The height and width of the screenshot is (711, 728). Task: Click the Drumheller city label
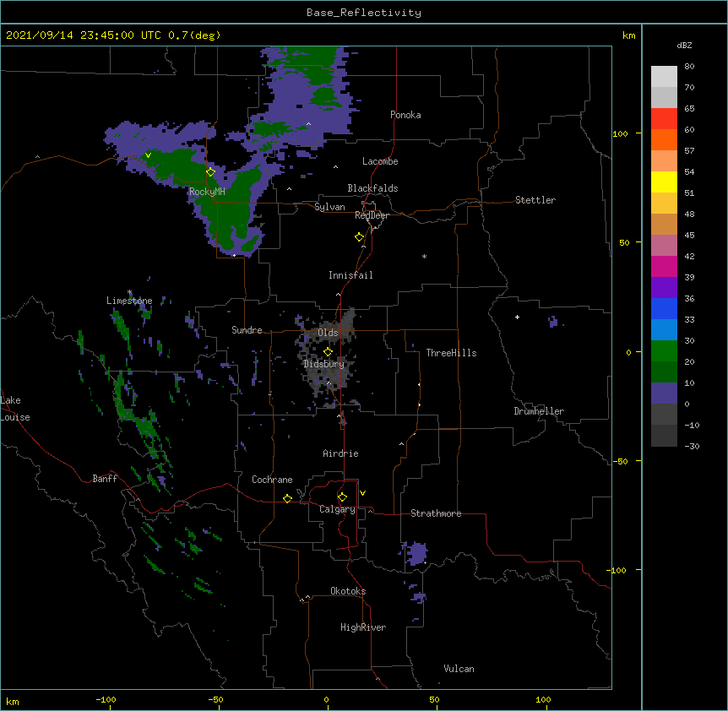point(539,411)
